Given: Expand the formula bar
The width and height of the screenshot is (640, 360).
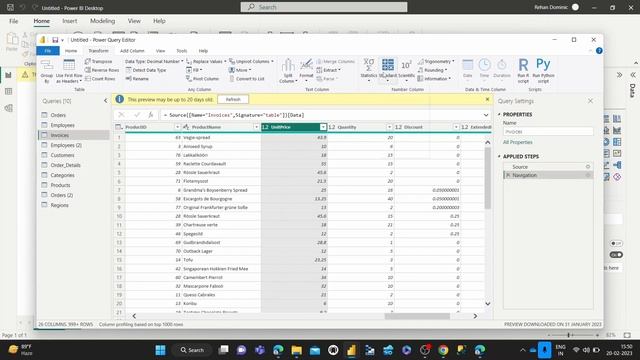Looking at the screenshot, I should (x=486, y=115).
